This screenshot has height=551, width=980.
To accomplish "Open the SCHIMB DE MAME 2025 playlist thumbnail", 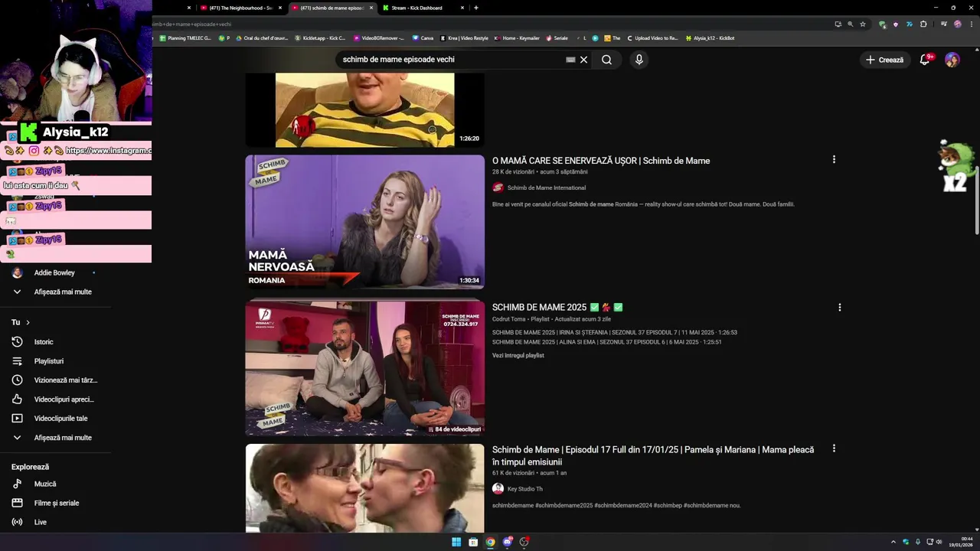I will coord(364,368).
